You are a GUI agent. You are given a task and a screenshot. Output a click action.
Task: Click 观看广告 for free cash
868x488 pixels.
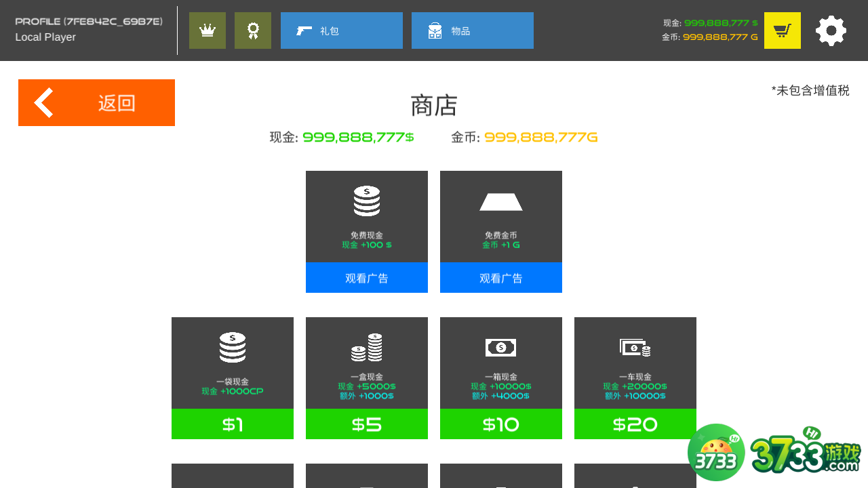367,278
